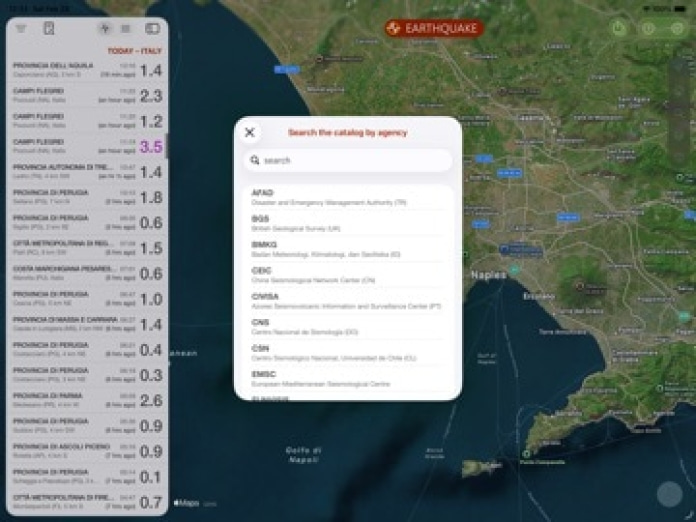This screenshot has width=696, height=522.
Task: Tap the list lines icon in the sidebar toolbar
Action: click(126, 29)
